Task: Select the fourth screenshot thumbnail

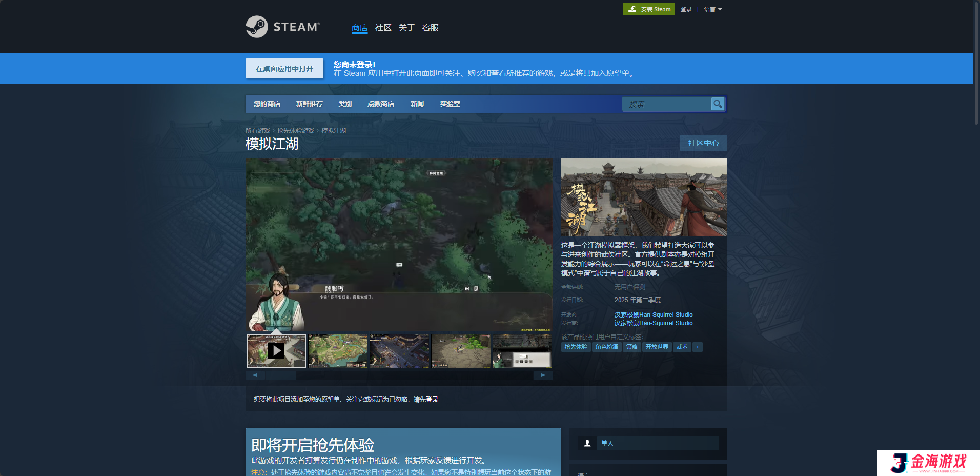Action: click(x=461, y=351)
